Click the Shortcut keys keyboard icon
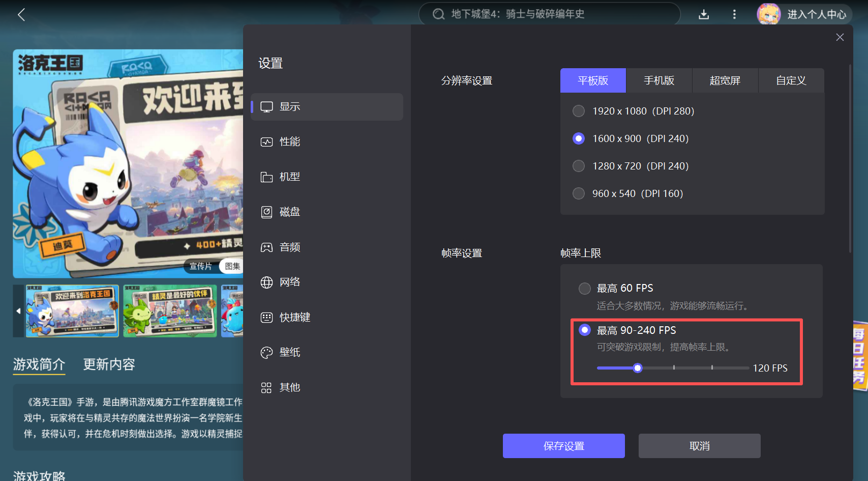868x481 pixels. click(x=267, y=318)
